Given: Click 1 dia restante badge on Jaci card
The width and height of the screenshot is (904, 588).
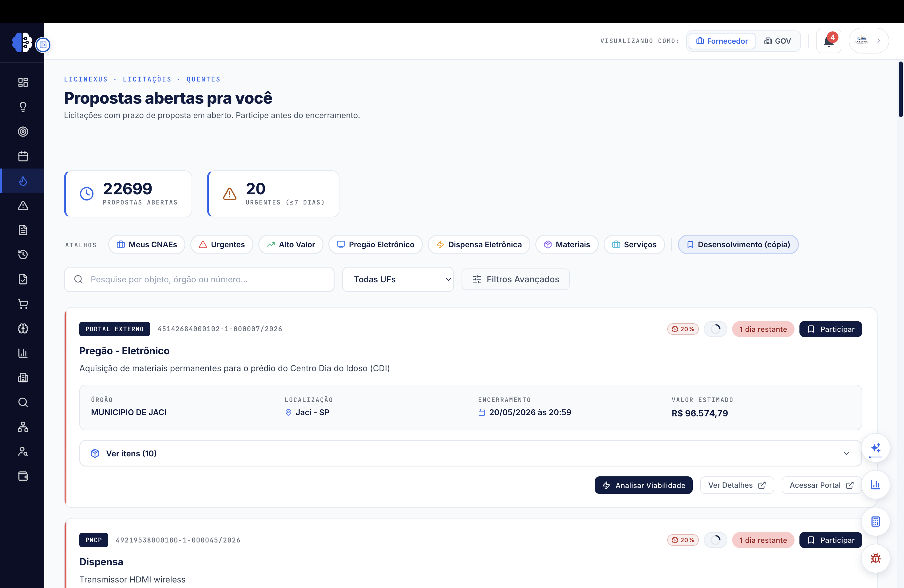Looking at the screenshot, I should click(763, 329).
